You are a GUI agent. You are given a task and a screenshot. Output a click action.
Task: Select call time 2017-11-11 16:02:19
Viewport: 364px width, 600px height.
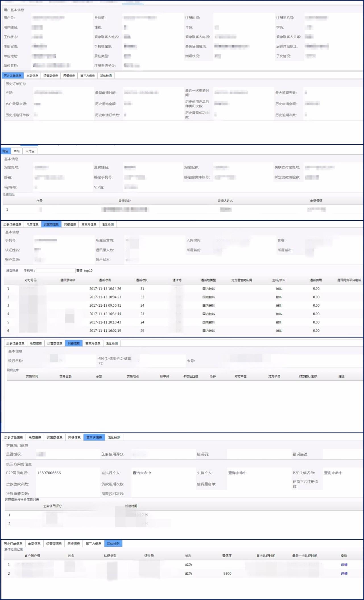[105, 331]
